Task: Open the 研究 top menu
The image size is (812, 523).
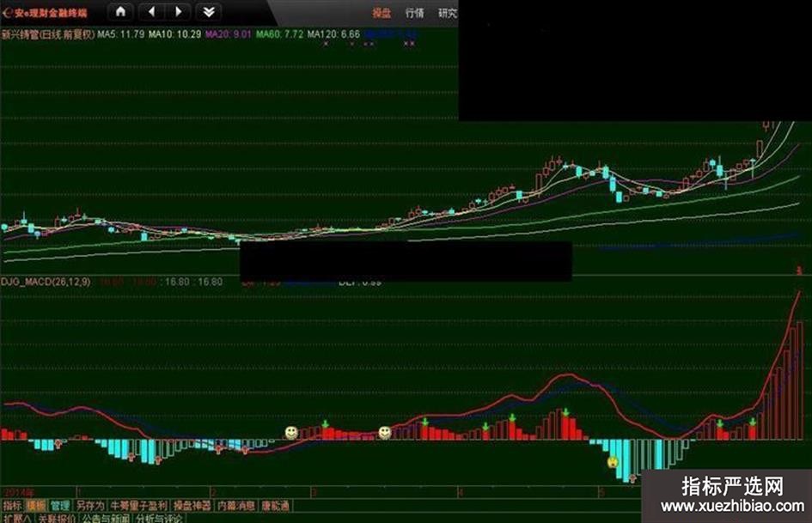Action: click(x=448, y=13)
